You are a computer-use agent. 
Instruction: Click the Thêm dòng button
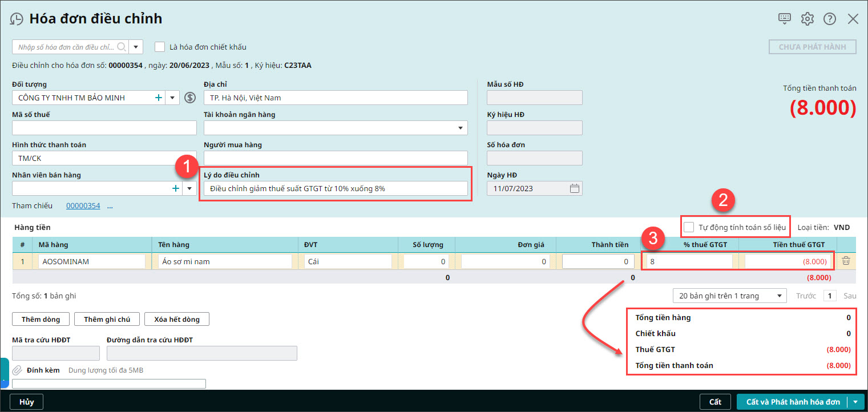(40, 320)
